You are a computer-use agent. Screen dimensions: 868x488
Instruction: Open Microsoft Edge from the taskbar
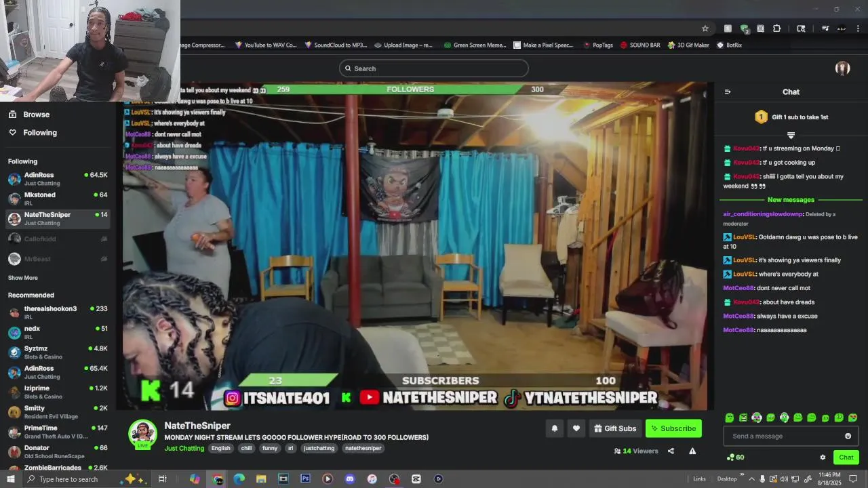pyautogui.click(x=239, y=479)
